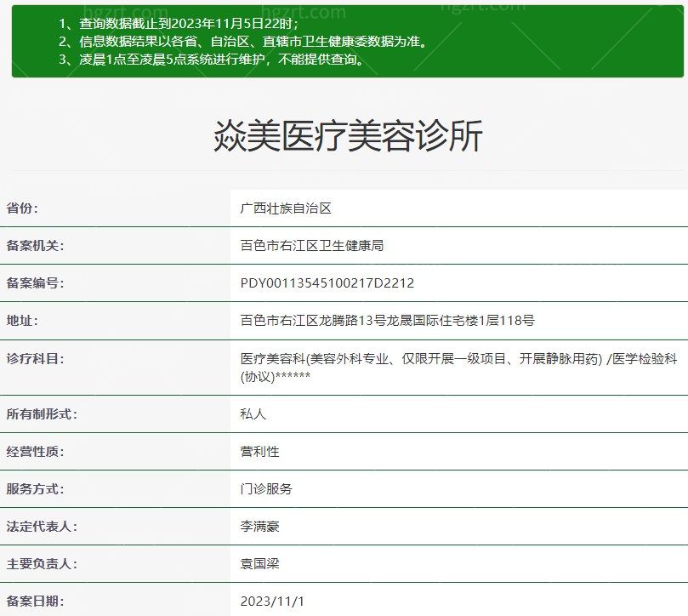
Task: Click the 备案机关 label
Action: 36,245
